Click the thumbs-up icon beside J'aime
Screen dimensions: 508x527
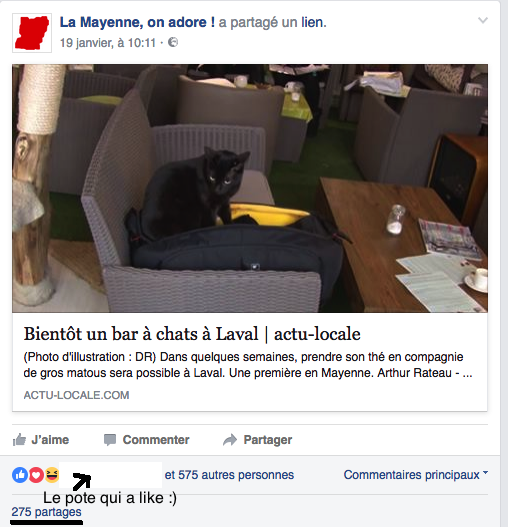(19, 440)
